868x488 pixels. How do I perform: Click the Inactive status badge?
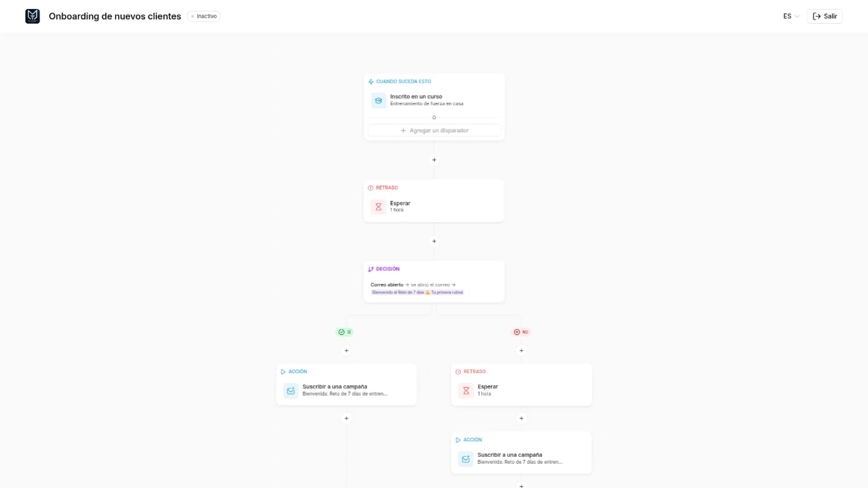tap(204, 16)
